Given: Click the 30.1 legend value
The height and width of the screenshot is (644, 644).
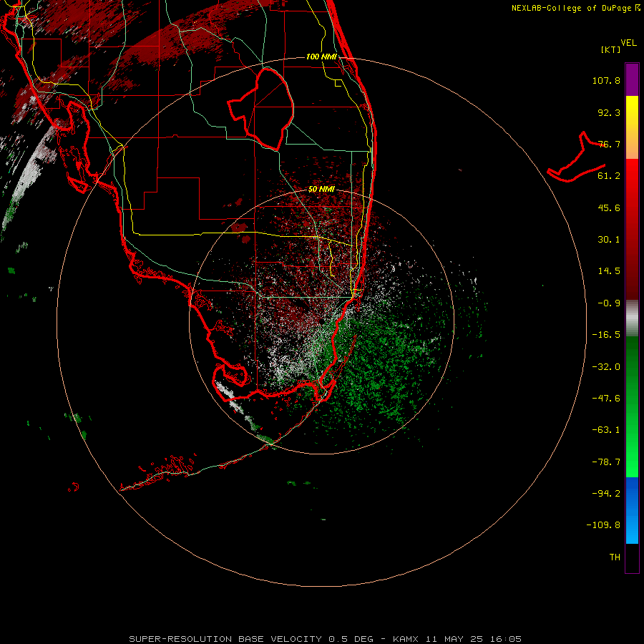Looking at the screenshot, I should [609, 240].
